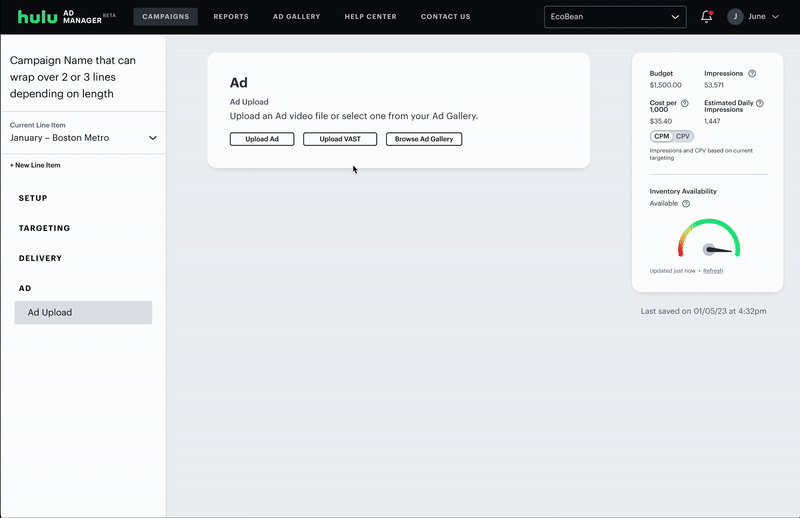Add a New Line Item
The height and width of the screenshot is (518, 800).
(x=35, y=165)
